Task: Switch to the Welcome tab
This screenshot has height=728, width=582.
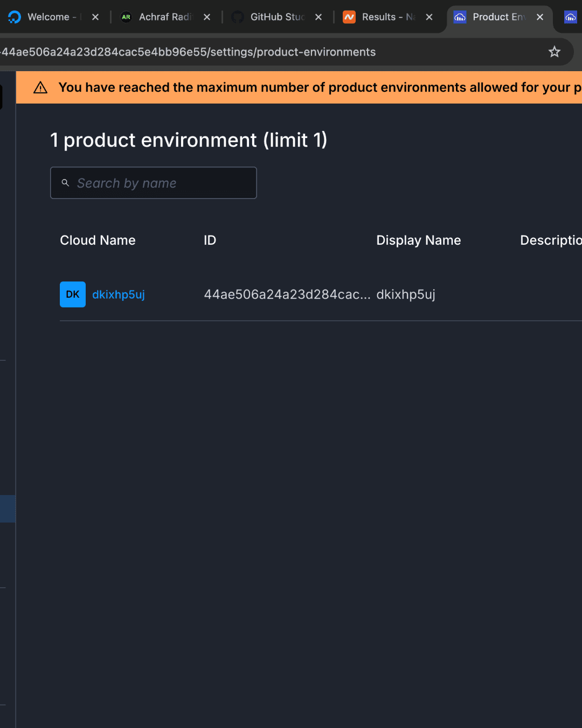Action: (48, 17)
